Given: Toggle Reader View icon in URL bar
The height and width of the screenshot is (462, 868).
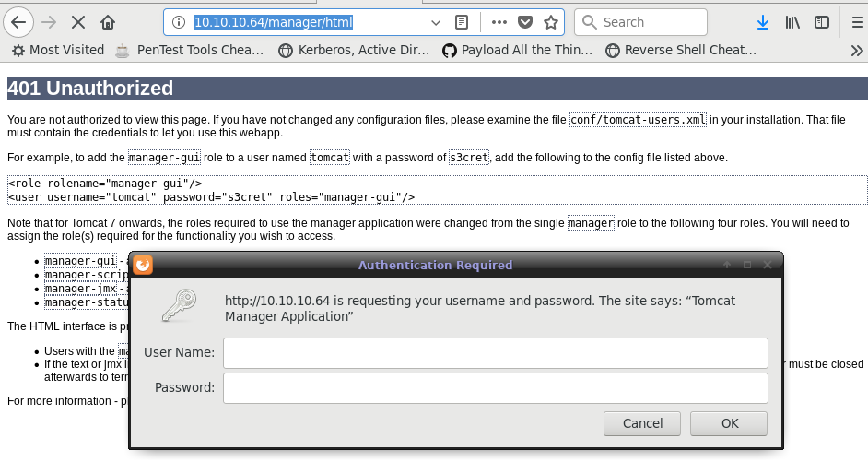Looking at the screenshot, I should (463, 22).
